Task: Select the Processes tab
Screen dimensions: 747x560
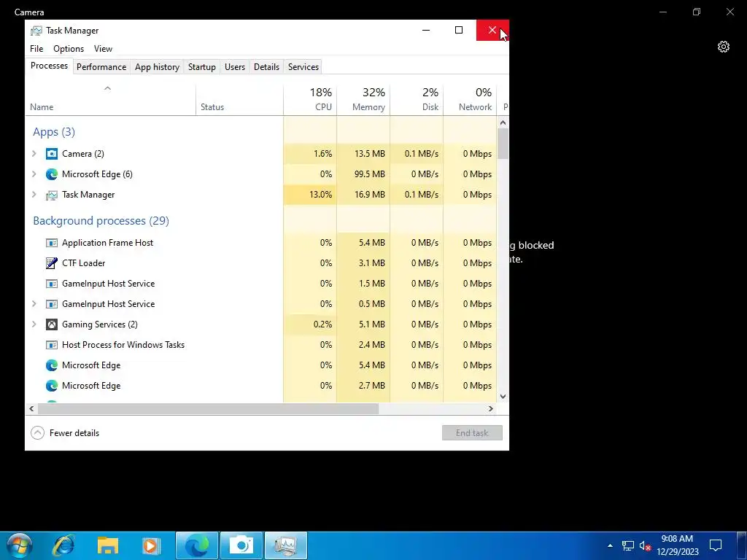Action: [49, 66]
